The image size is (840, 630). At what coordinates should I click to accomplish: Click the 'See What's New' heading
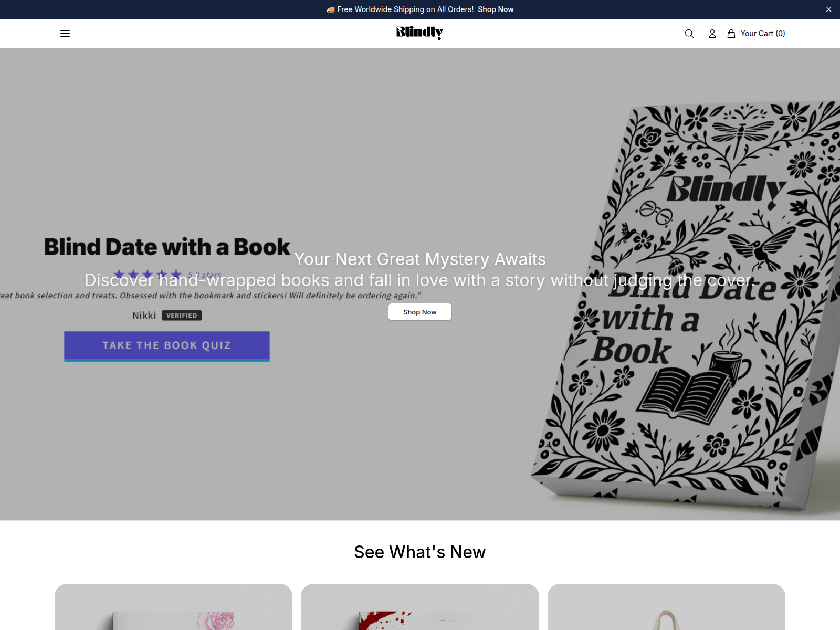[x=420, y=552]
